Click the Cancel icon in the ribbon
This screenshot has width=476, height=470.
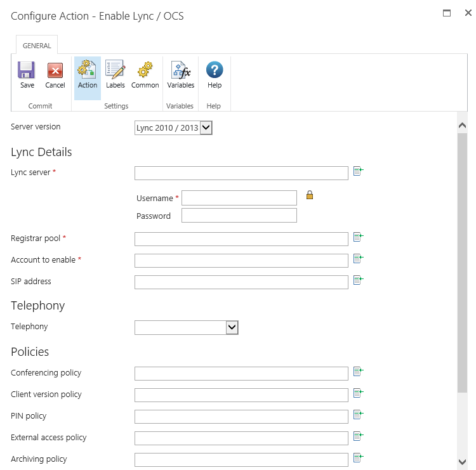point(55,70)
